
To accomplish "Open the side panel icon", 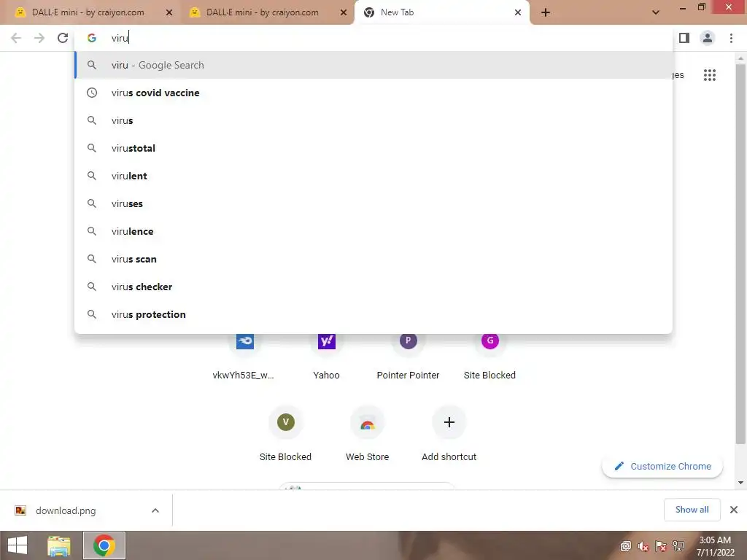I will (x=684, y=38).
